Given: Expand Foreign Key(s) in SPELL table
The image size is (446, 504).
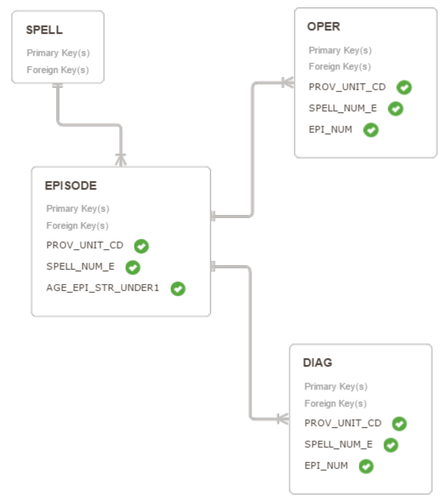Looking at the screenshot, I should pyautogui.click(x=58, y=70).
